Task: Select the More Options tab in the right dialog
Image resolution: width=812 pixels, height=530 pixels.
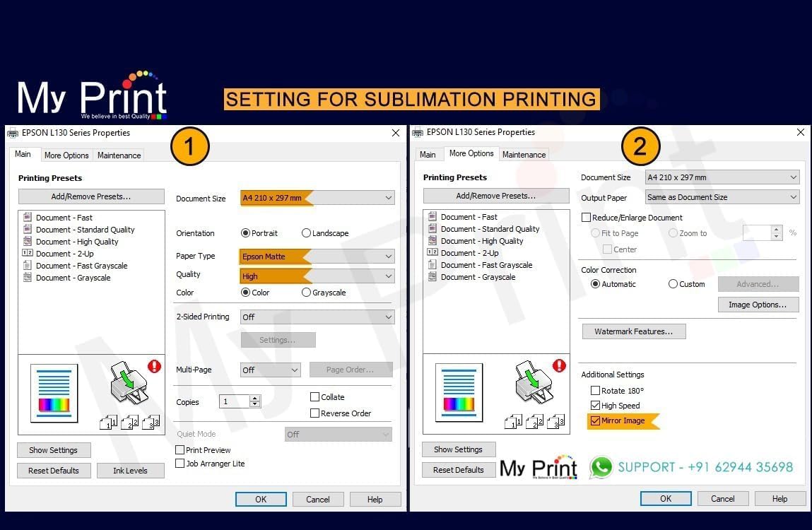Action: (471, 153)
